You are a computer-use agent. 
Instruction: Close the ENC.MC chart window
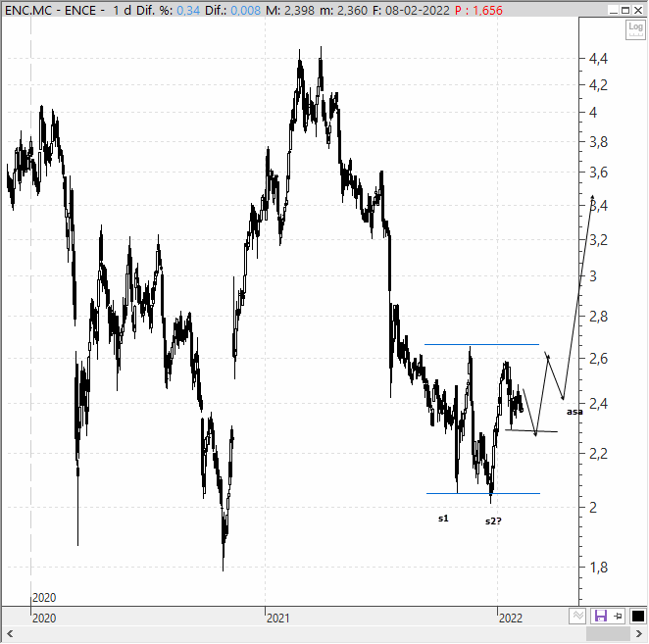[x=638, y=10]
